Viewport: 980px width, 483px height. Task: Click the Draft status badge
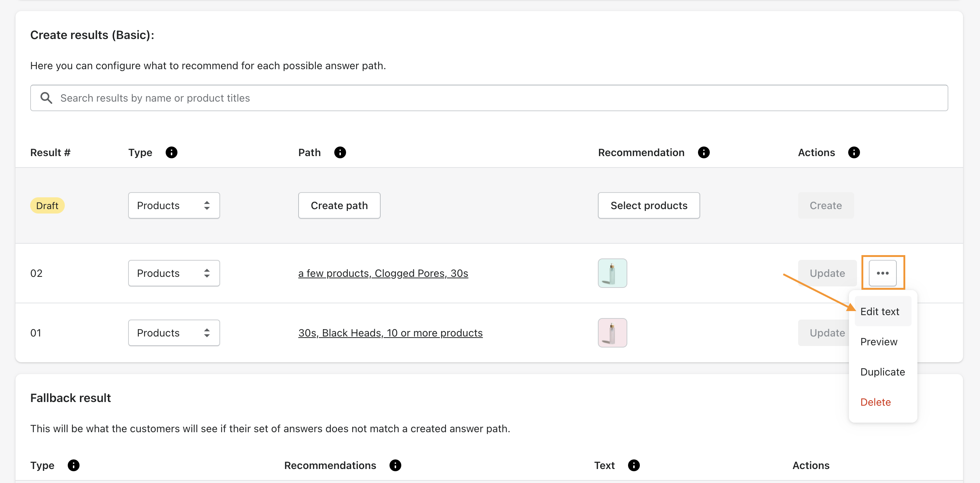pyautogui.click(x=47, y=205)
